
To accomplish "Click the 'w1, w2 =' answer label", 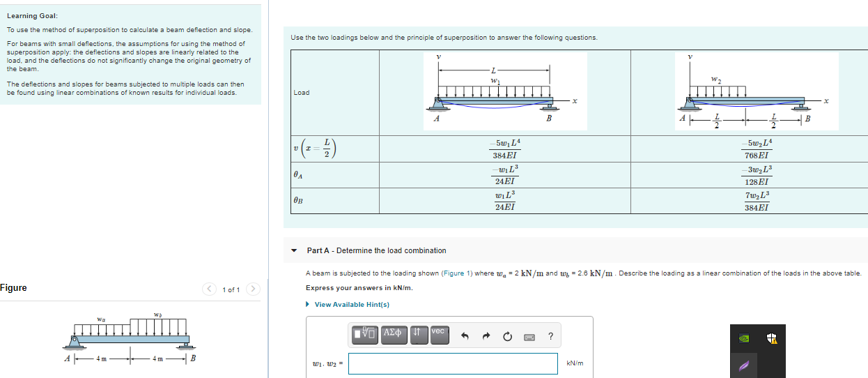I will [x=327, y=364].
